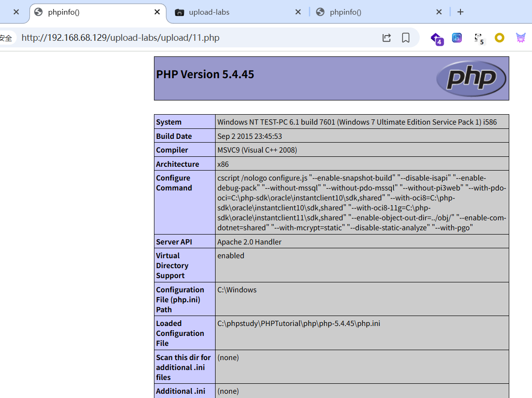Viewport: 532px width, 398px height.
Task: Select the C:\Windows value
Action: pos(237,290)
